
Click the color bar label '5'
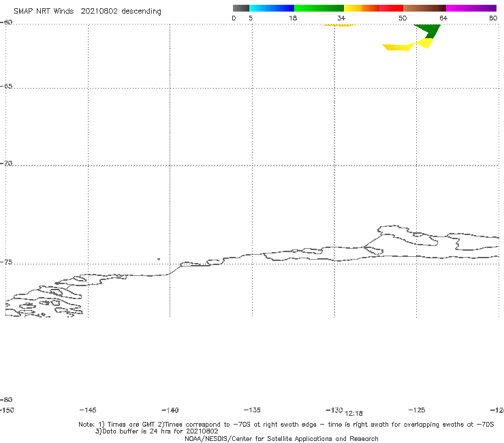(x=251, y=18)
